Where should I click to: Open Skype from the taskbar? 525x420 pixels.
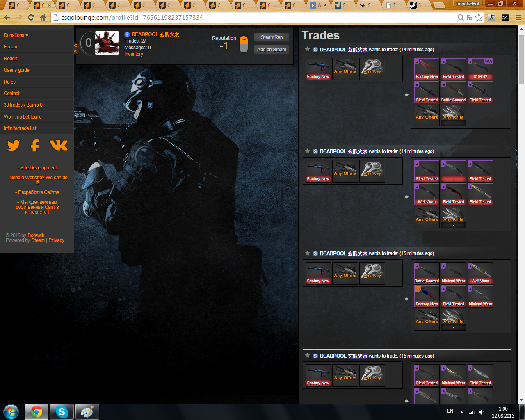pyautogui.click(x=62, y=412)
